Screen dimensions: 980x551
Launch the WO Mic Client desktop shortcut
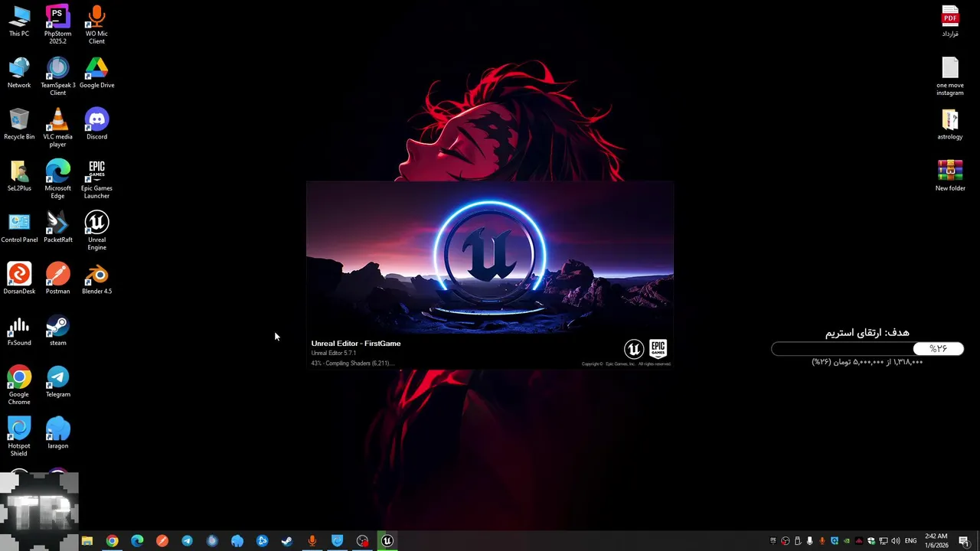(x=96, y=24)
